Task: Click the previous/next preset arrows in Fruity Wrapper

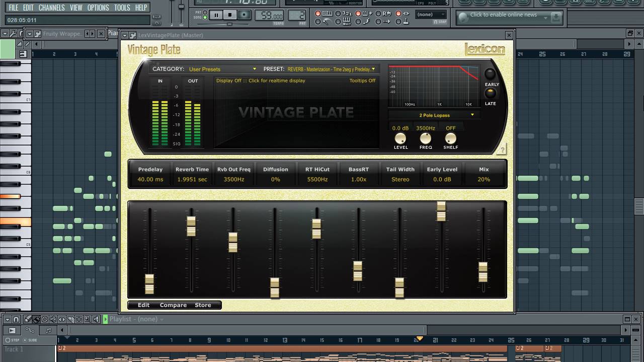Action: pyautogui.click(x=90, y=34)
